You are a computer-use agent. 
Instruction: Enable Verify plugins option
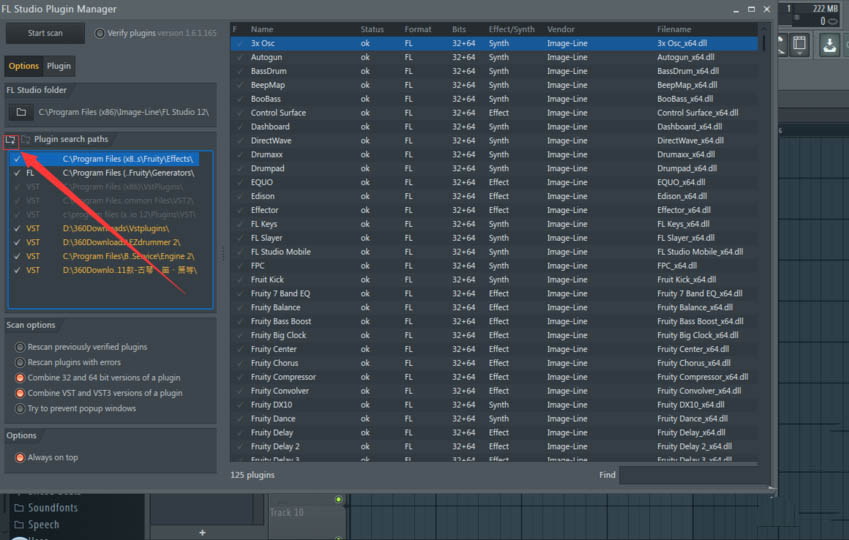coord(100,33)
